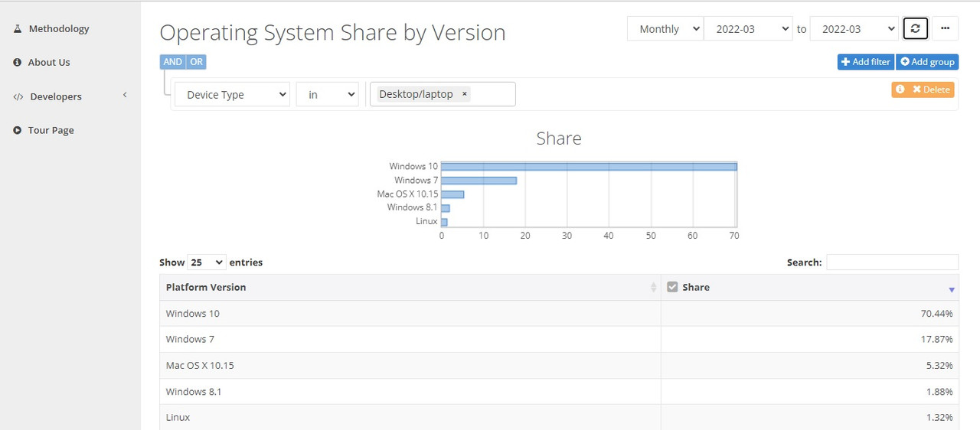Open the end date 2022-03 dropdown
This screenshot has width=980, height=430.
coord(854,29)
